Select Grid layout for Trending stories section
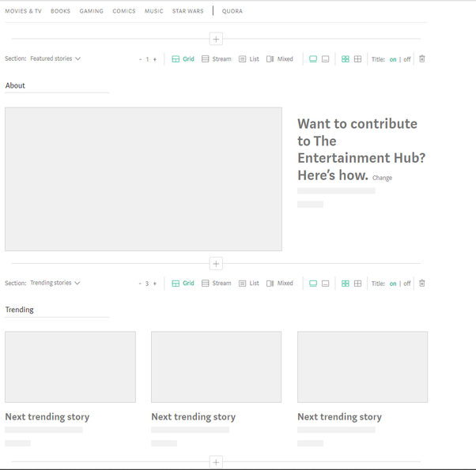The image size is (476, 470). pyautogui.click(x=183, y=284)
